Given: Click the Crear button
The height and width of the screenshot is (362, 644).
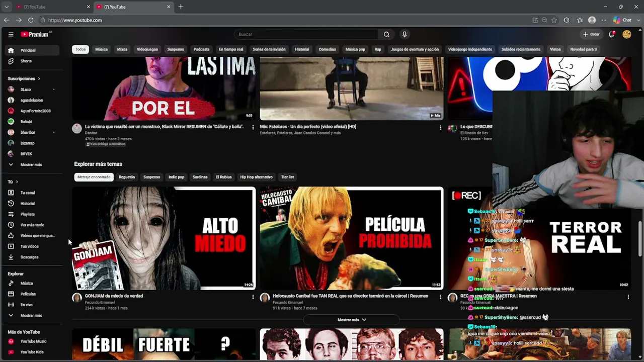Looking at the screenshot, I should click(591, 34).
